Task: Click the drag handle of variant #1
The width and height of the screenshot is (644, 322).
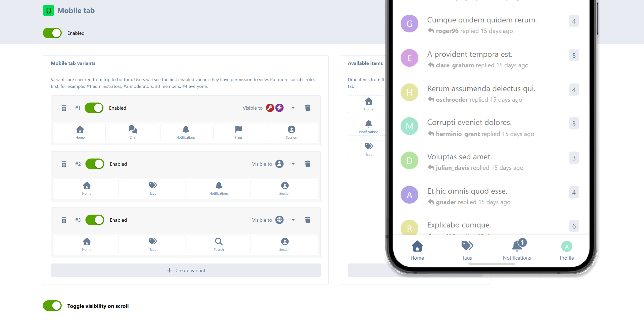Action: (x=64, y=108)
